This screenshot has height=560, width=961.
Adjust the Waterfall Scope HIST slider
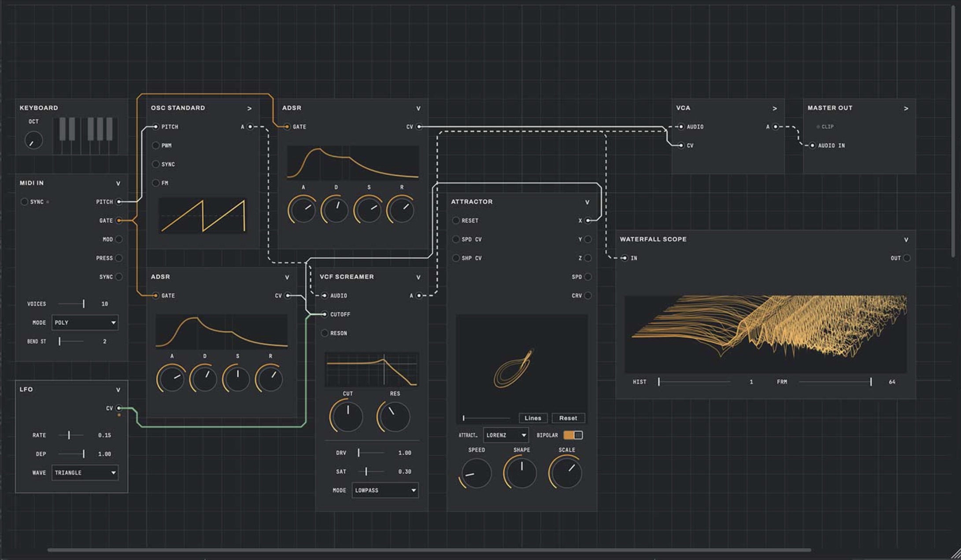695,382
